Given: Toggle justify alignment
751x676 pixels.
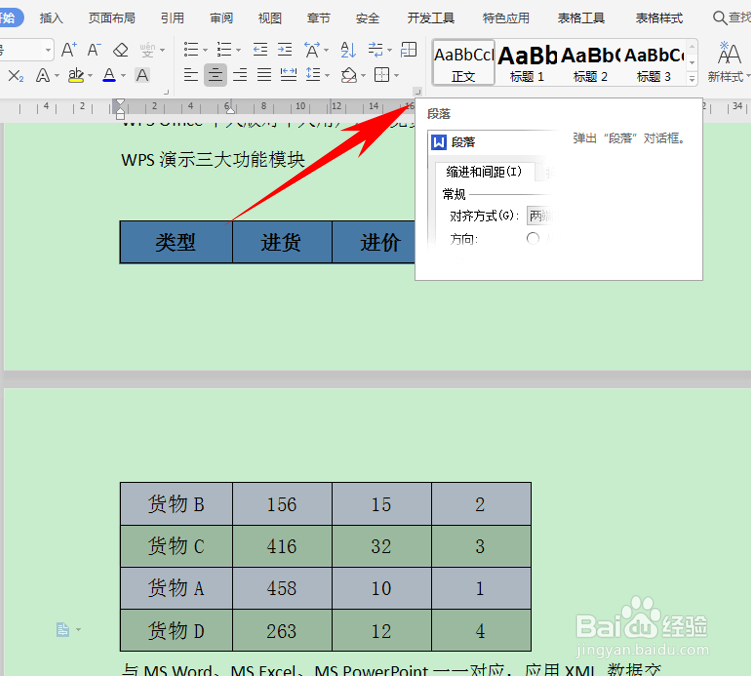Looking at the screenshot, I should pyautogui.click(x=264, y=75).
